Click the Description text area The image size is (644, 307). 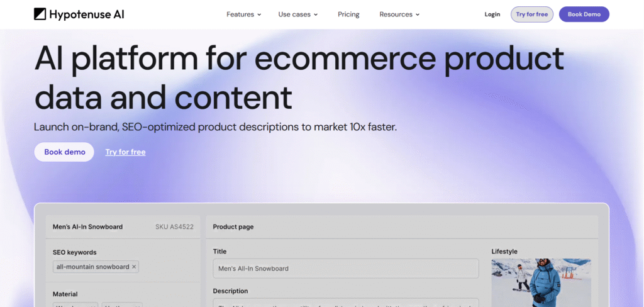[x=345, y=303]
